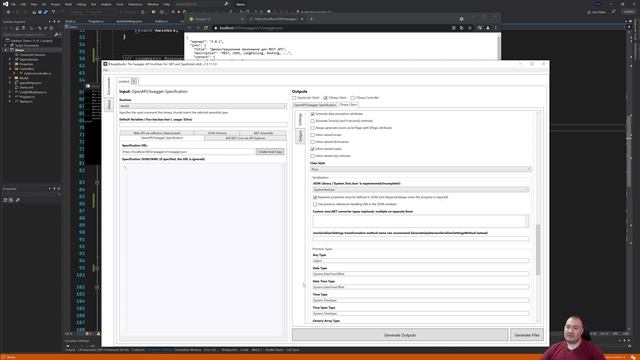The height and width of the screenshot is (360, 640).
Task: Check Inline named arrays option
Action: tap(313, 135)
